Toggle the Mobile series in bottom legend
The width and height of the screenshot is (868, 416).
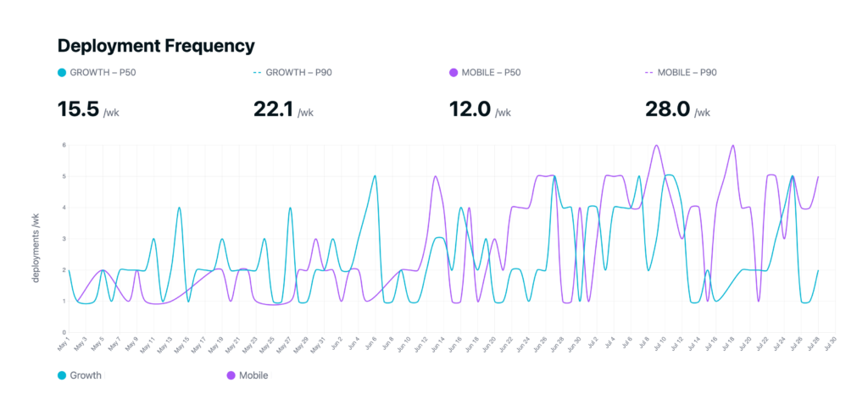(248, 375)
